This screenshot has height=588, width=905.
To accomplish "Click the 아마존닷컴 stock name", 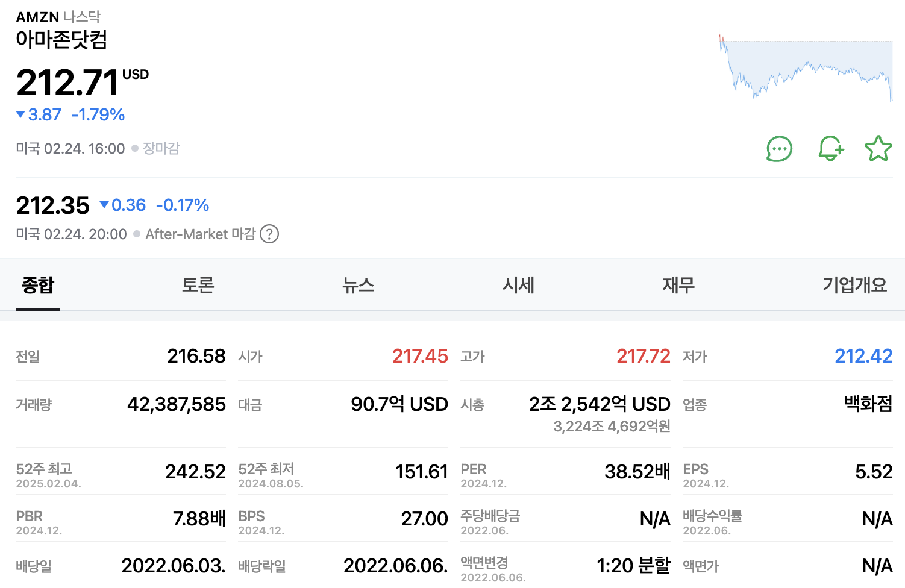I will pos(61,40).
